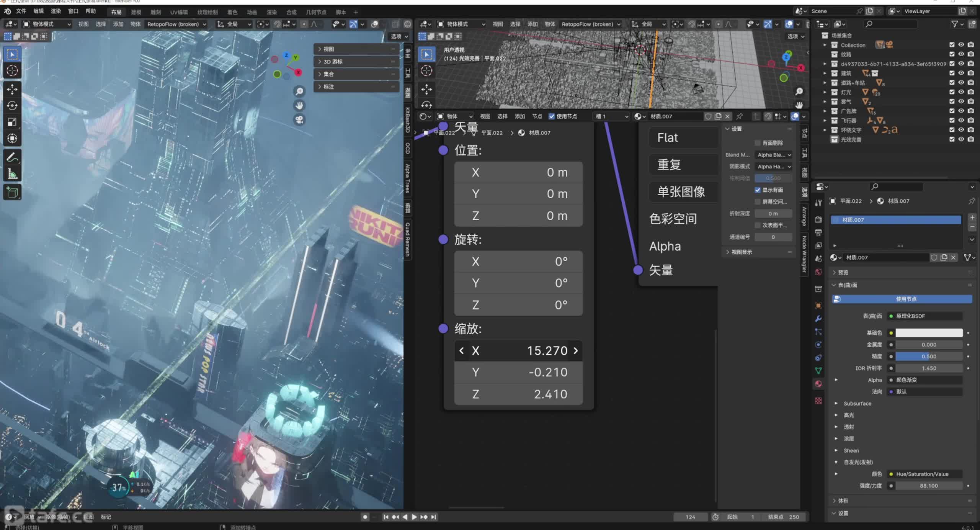Image resolution: width=980 pixels, height=530 pixels.
Task: Toggle 显示背面 checkbox
Action: 758,190
